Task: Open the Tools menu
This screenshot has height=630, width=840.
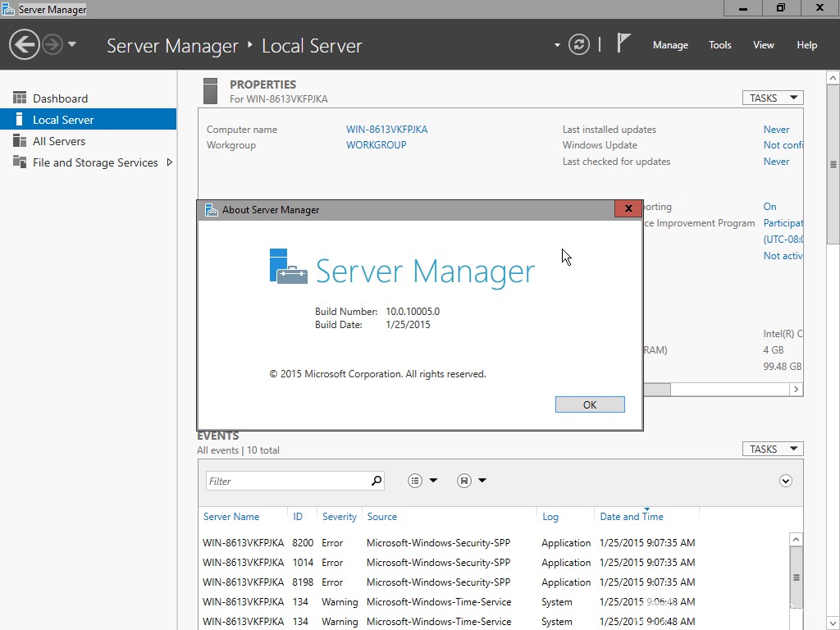Action: click(719, 45)
